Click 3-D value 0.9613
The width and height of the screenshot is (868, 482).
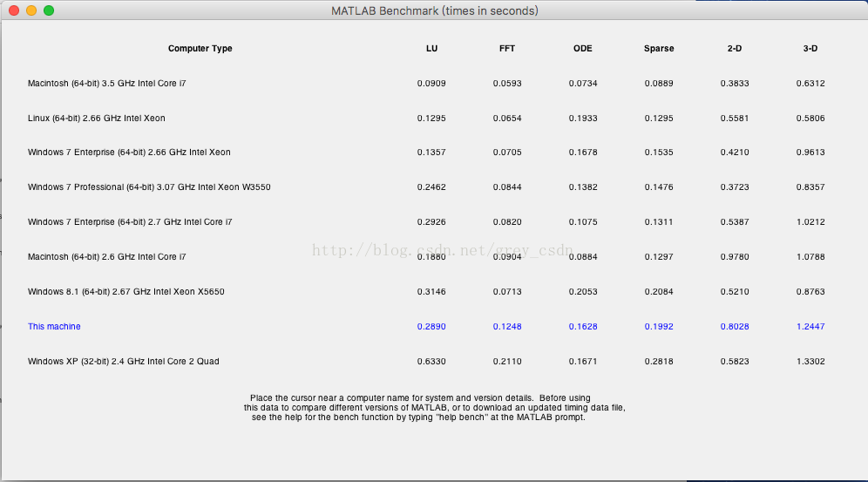click(x=810, y=153)
